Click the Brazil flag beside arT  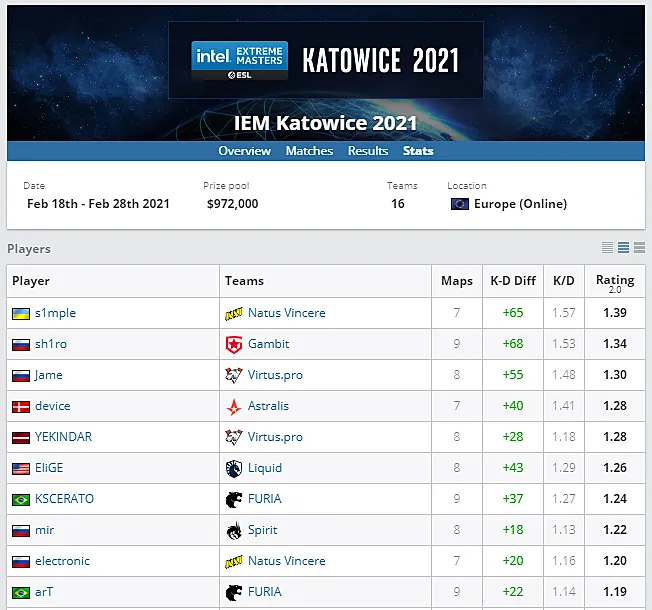21,593
